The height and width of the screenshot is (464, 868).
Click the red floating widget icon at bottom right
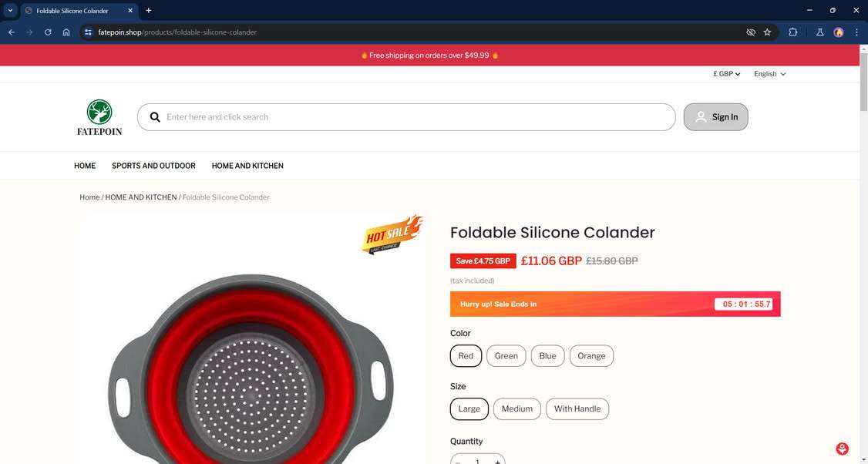click(x=842, y=449)
